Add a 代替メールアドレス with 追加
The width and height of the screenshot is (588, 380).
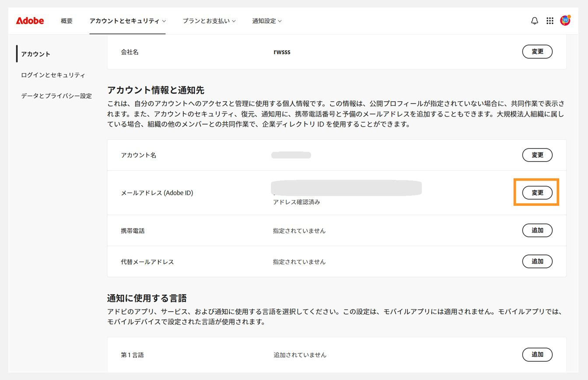point(537,261)
